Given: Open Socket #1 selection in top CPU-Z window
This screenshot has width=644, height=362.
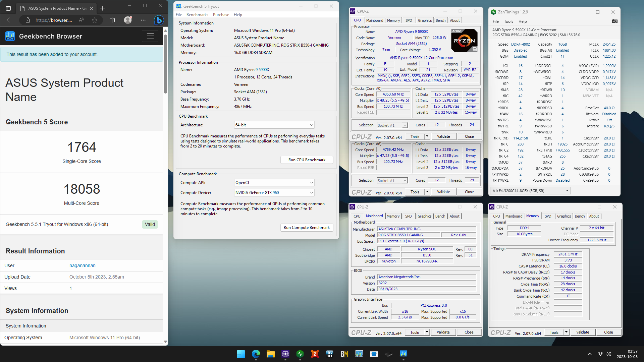Looking at the screenshot, I should [392, 125].
